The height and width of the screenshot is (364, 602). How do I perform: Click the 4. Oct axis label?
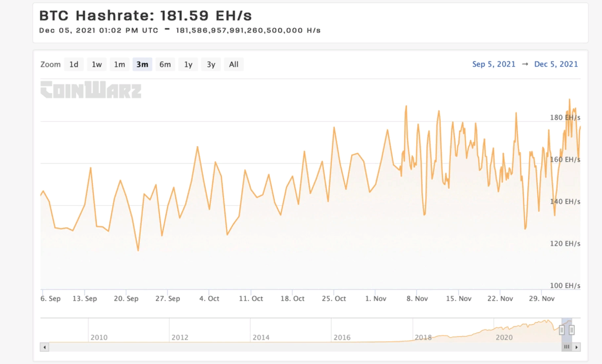coord(209,299)
